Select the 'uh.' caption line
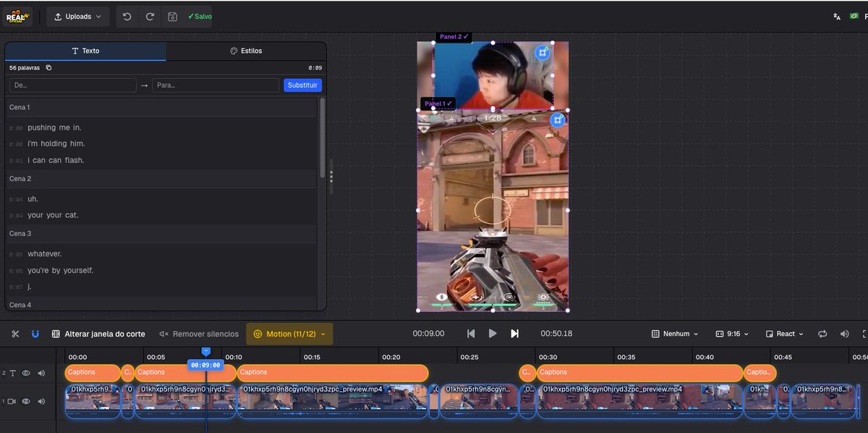The height and width of the screenshot is (433, 868). (33, 198)
